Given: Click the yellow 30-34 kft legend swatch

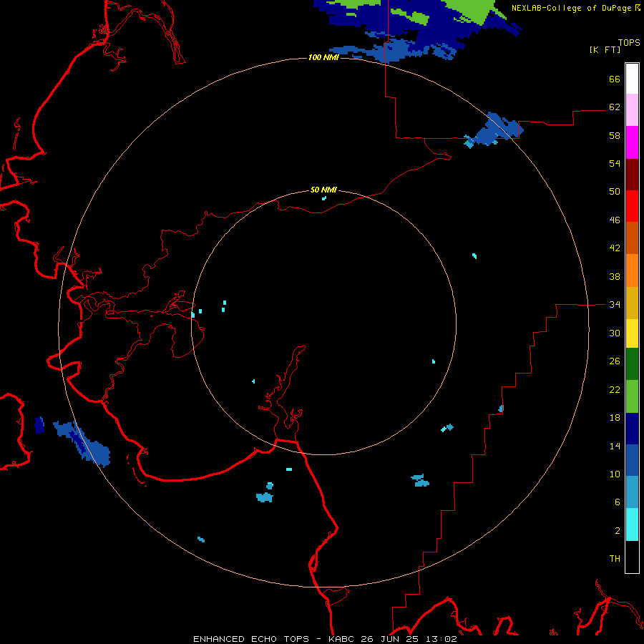Looking at the screenshot, I should pyautogui.click(x=632, y=333).
